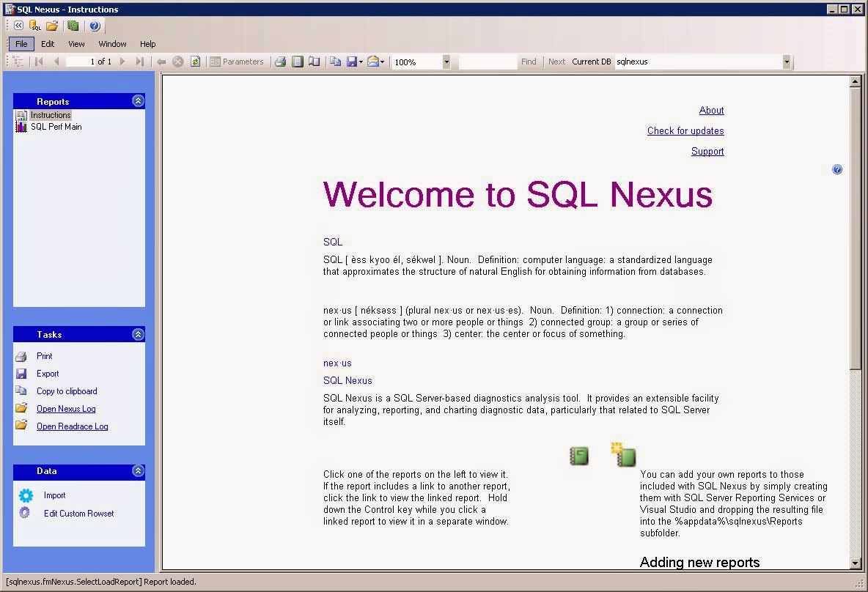This screenshot has width=868, height=592.
Task: Click the print layout icon
Action: pyautogui.click(x=297, y=62)
